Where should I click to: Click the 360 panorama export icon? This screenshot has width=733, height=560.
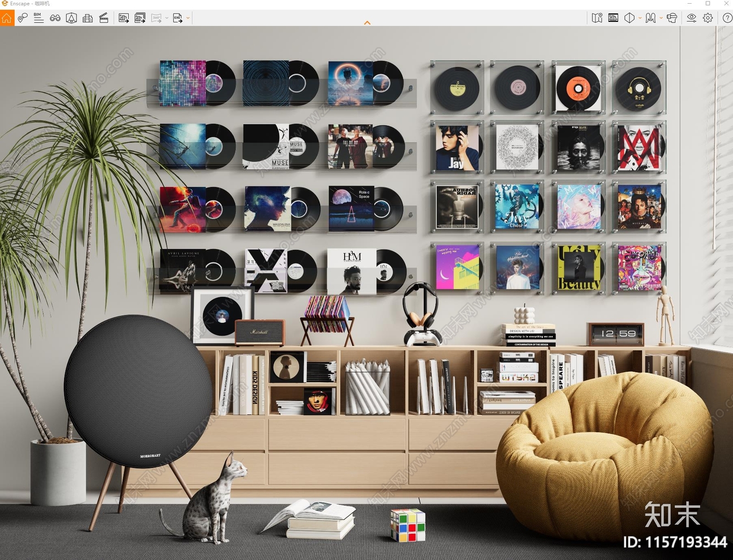click(x=156, y=18)
